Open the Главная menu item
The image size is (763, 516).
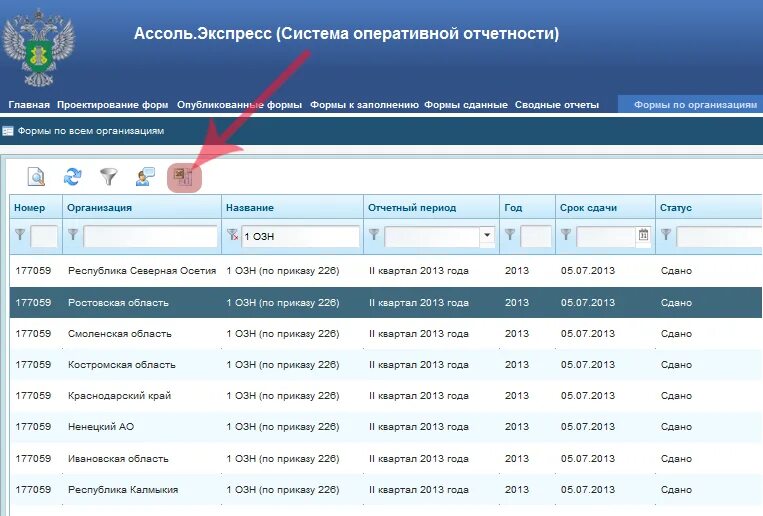pos(29,105)
